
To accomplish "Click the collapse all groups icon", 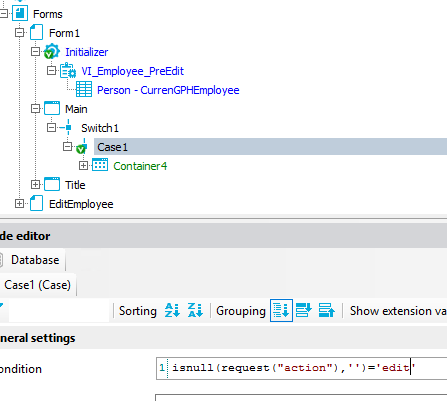I will point(327,310).
